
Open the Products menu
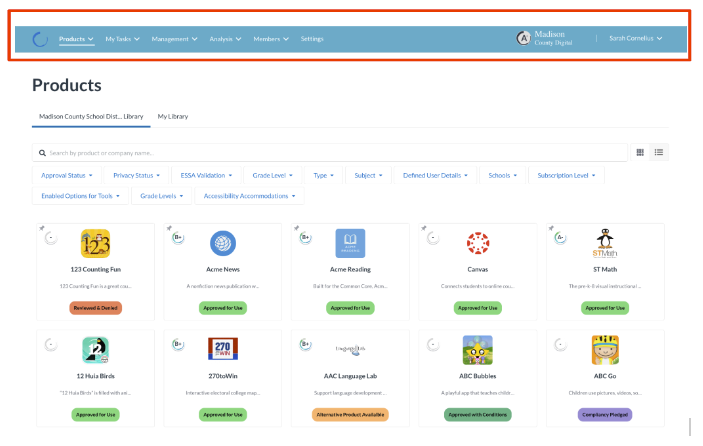point(76,39)
